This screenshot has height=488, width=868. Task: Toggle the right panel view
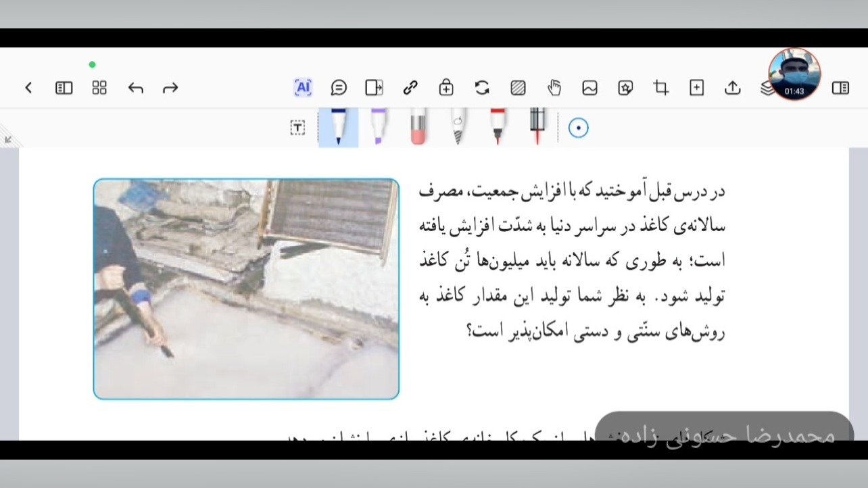point(840,88)
